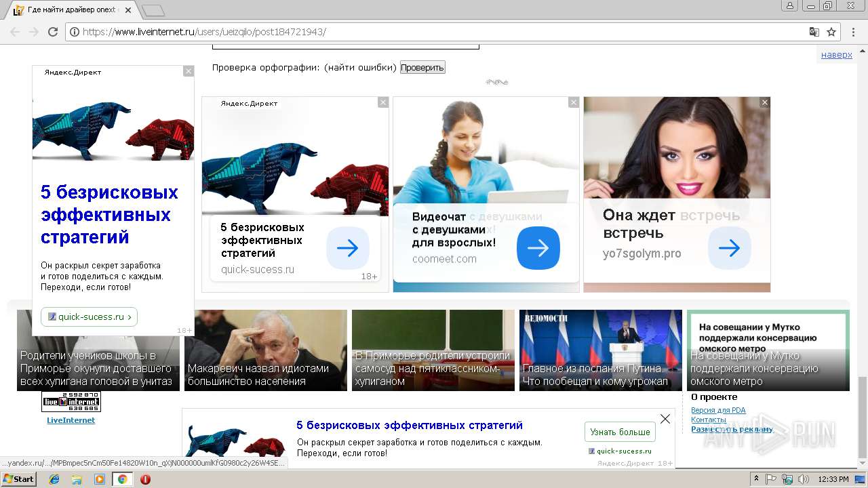
Task: Open the Chrome menu with three dots
Action: [x=854, y=32]
